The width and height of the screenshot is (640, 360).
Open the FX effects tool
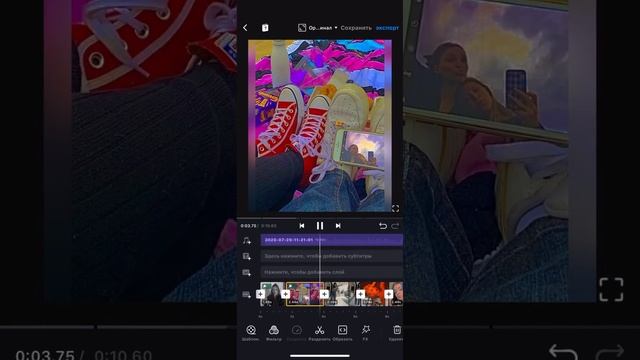coord(365,333)
